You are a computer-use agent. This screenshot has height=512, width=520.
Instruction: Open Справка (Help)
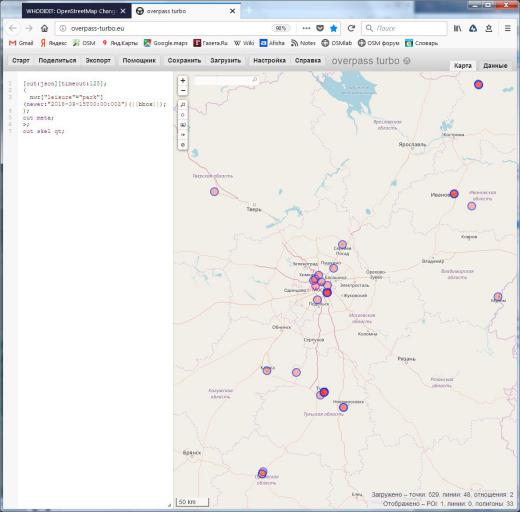pyautogui.click(x=308, y=61)
